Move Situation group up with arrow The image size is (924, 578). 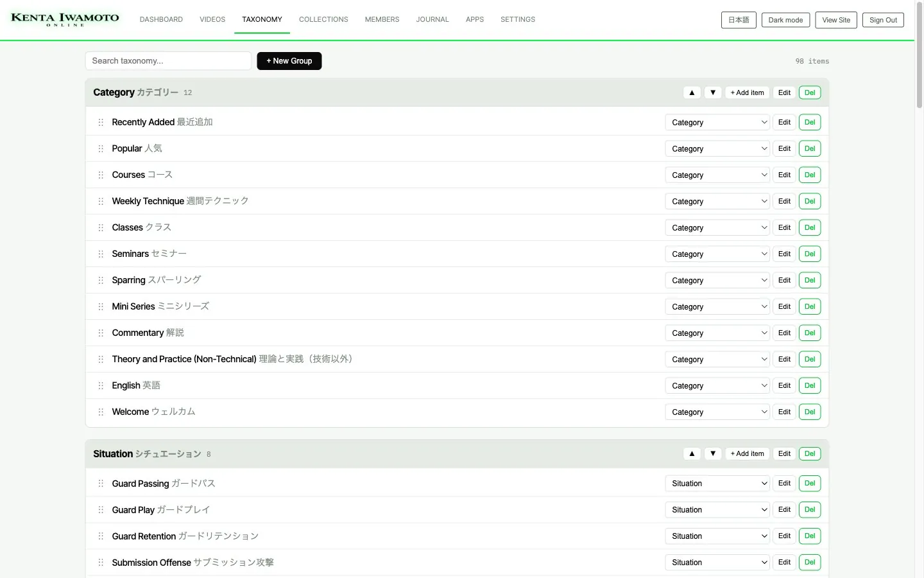[x=692, y=453]
